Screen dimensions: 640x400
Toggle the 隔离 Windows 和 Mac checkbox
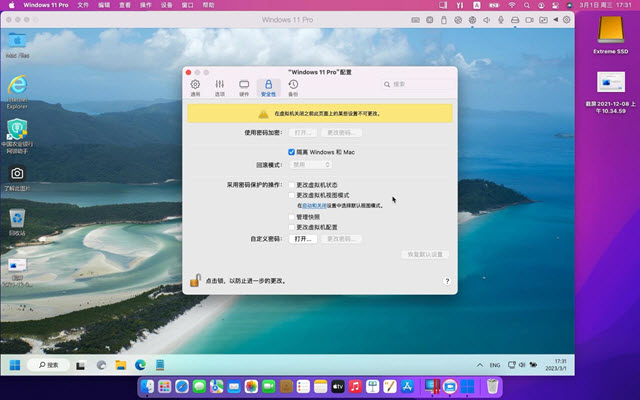click(291, 152)
